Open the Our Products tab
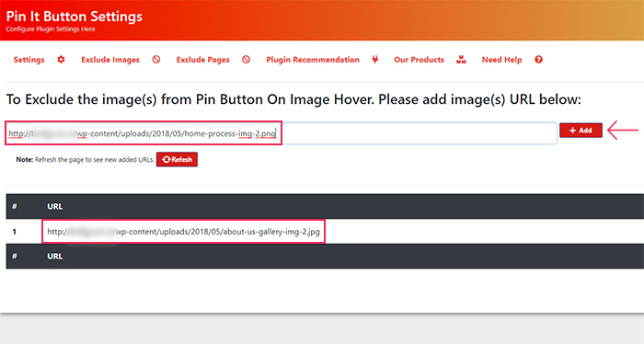Image resolution: width=644 pixels, height=344 pixels. [419, 60]
